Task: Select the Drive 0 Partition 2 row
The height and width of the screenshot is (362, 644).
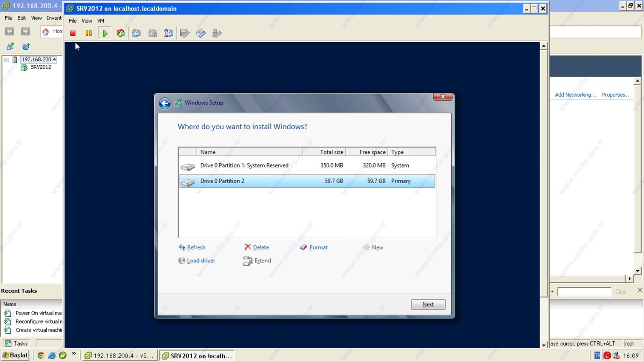Action: [307, 181]
